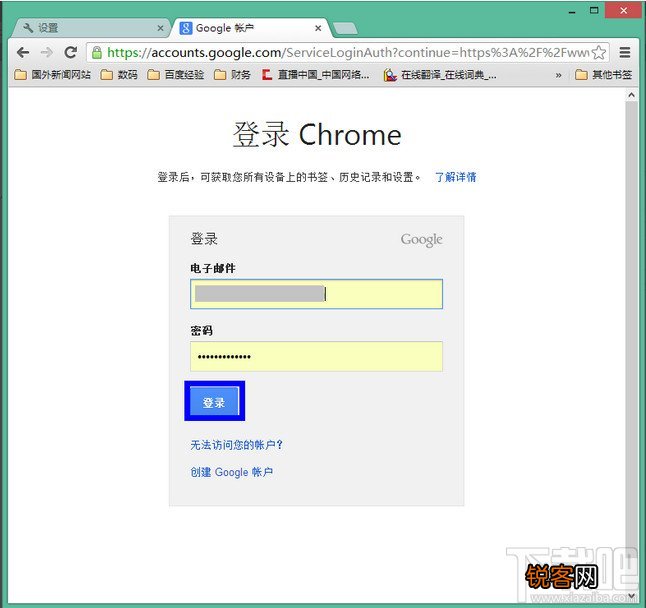Click the 创建 Google 帐户 link

pos(232,472)
